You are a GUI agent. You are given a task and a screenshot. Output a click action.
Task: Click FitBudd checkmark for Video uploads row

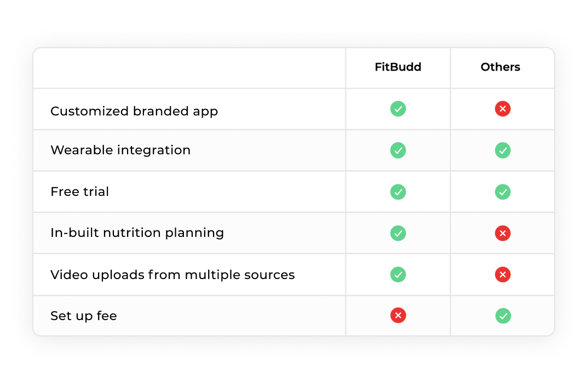[398, 275]
